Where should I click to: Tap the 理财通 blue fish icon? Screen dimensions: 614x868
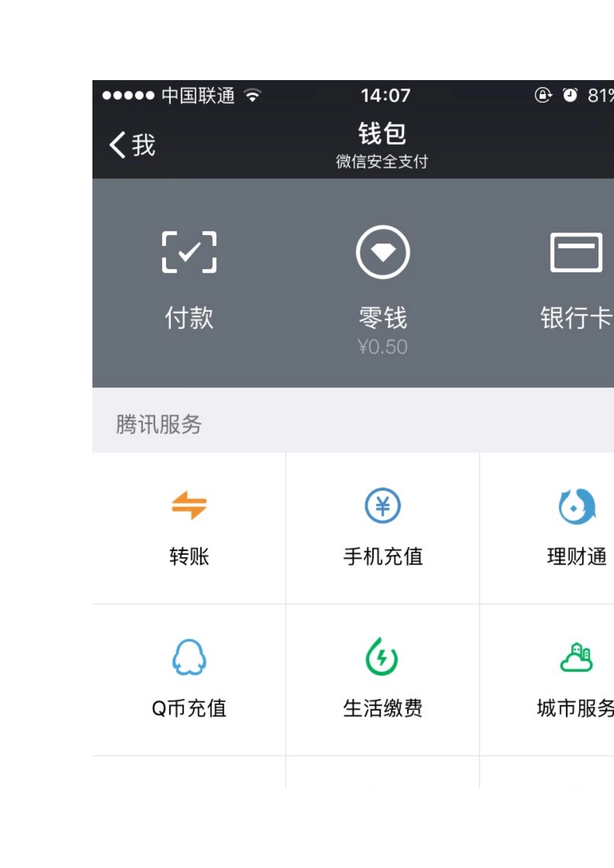577,506
